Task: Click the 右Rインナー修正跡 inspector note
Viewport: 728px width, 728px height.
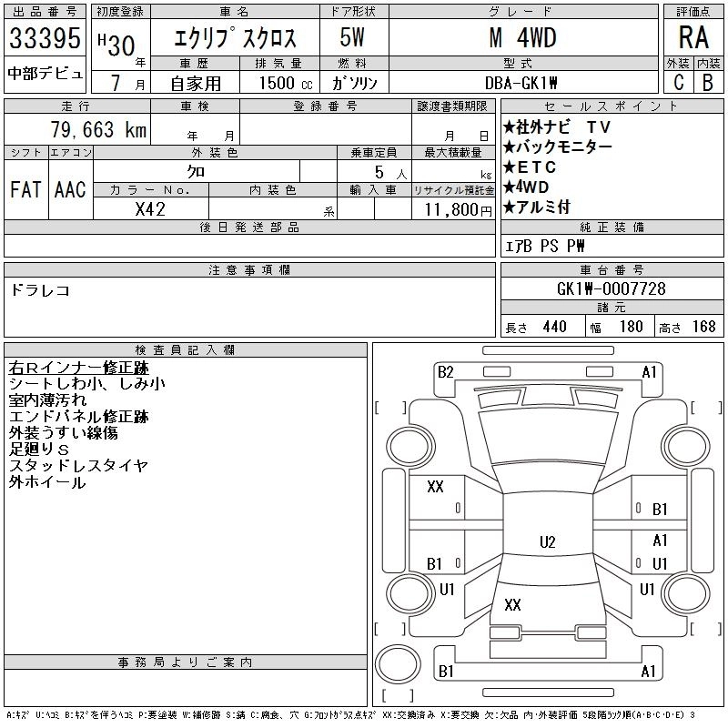Action: click(x=78, y=369)
